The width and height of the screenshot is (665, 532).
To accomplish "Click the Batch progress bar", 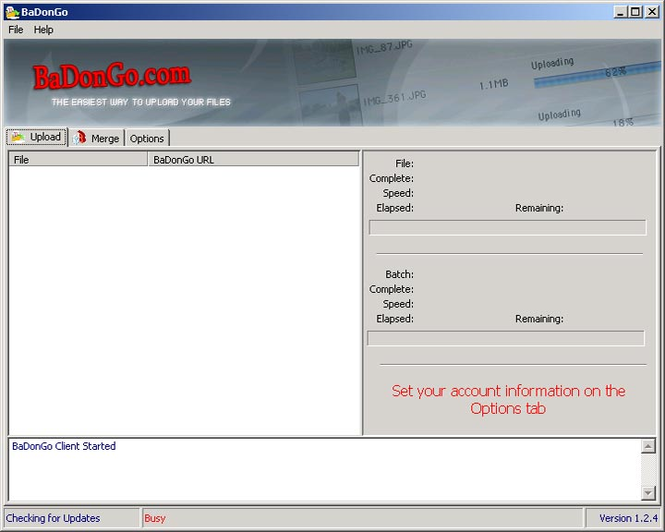I will [x=506, y=338].
